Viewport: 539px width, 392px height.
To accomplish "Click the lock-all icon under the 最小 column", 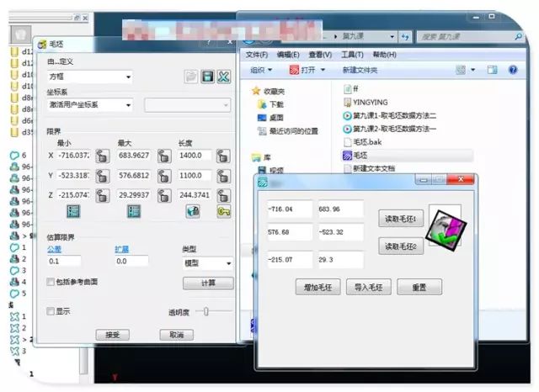I will coord(73,211).
